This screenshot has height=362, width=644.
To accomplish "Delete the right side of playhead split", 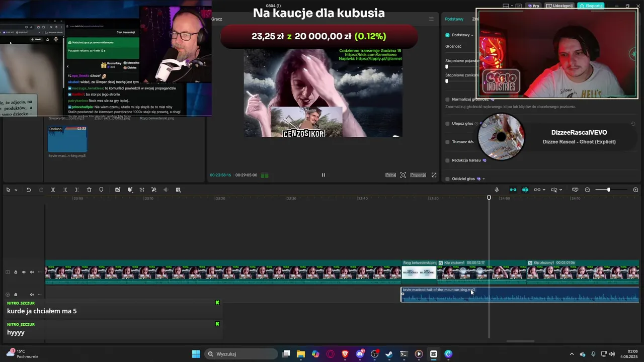I will (76, 190).
